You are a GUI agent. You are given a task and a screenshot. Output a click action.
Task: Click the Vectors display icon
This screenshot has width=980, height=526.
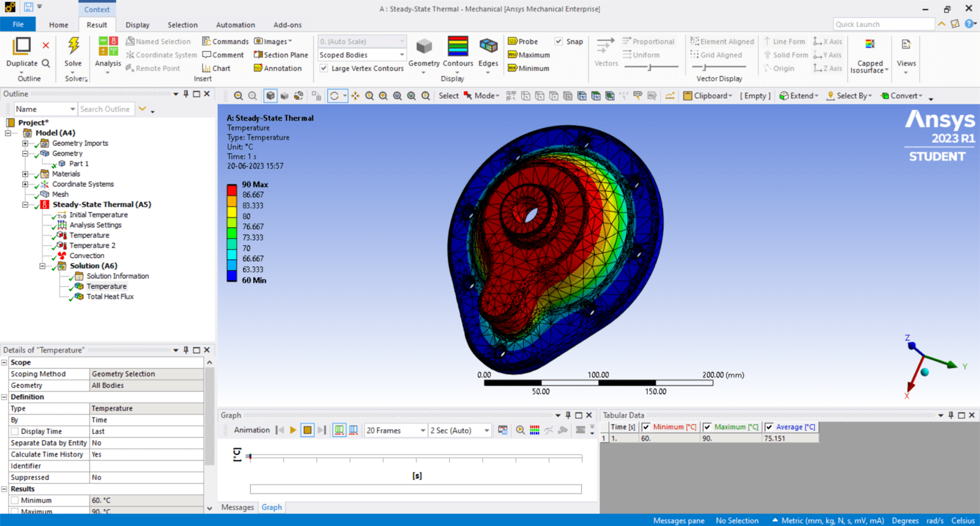click(606, 44)
